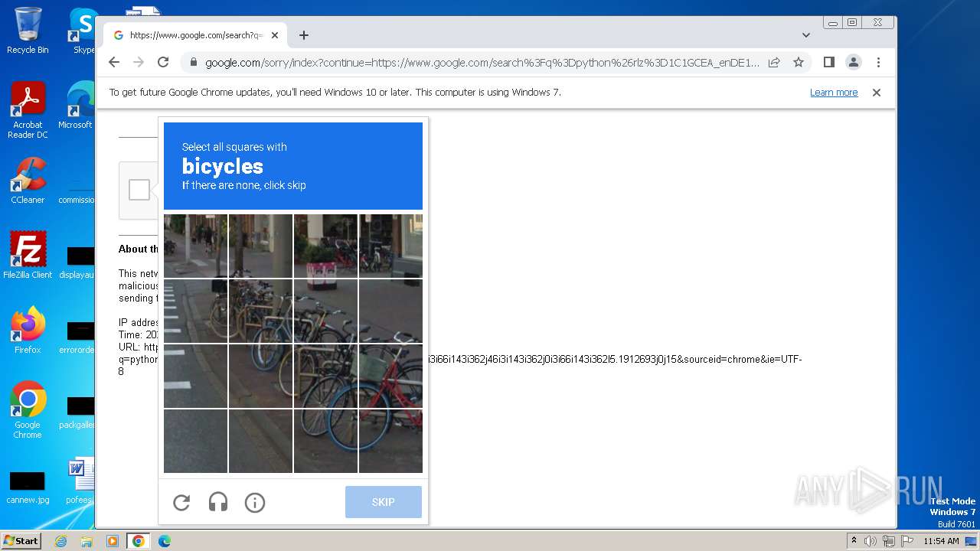
Task: Go forward in Chrome
Action: tap(139, 63)
